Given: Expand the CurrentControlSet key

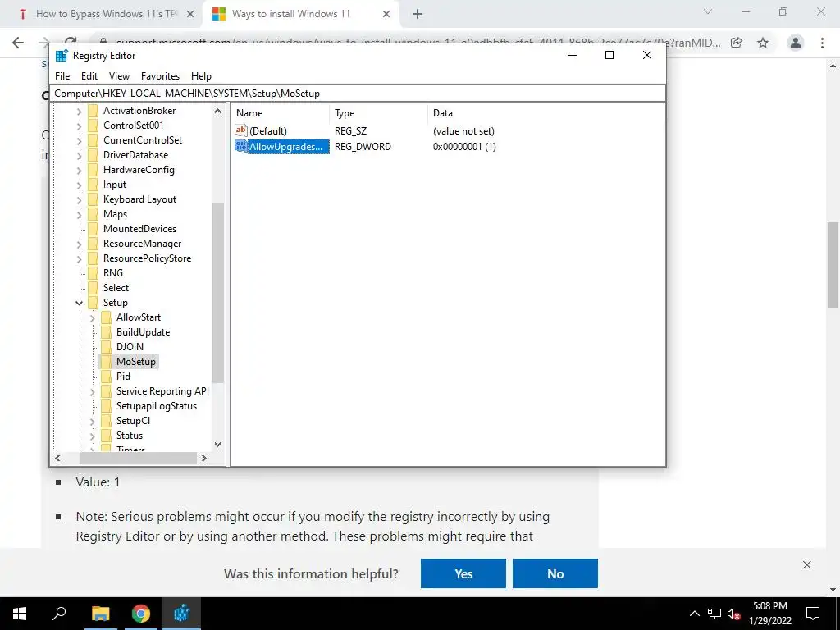Looking at the screenshot, I should (x=80, y=140).
